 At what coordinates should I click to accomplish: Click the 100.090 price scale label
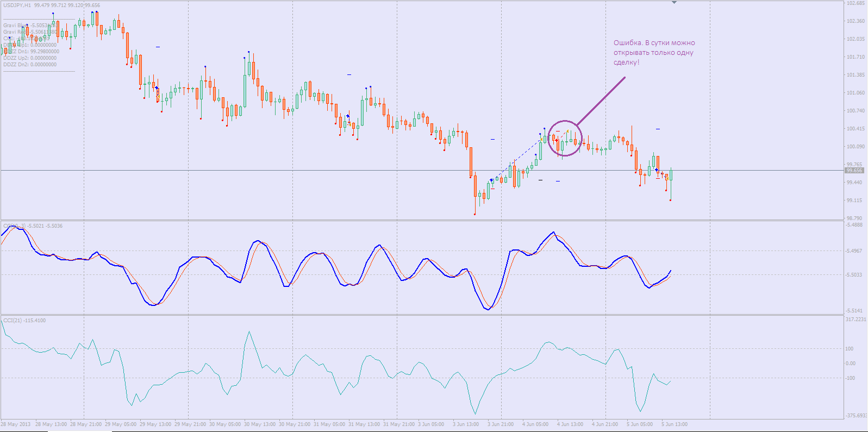pyautogui.click(x=855, y=147)
